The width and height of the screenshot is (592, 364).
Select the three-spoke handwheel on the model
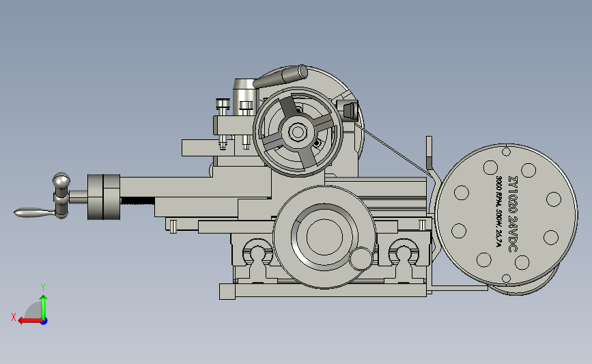(x=298, y=132)
